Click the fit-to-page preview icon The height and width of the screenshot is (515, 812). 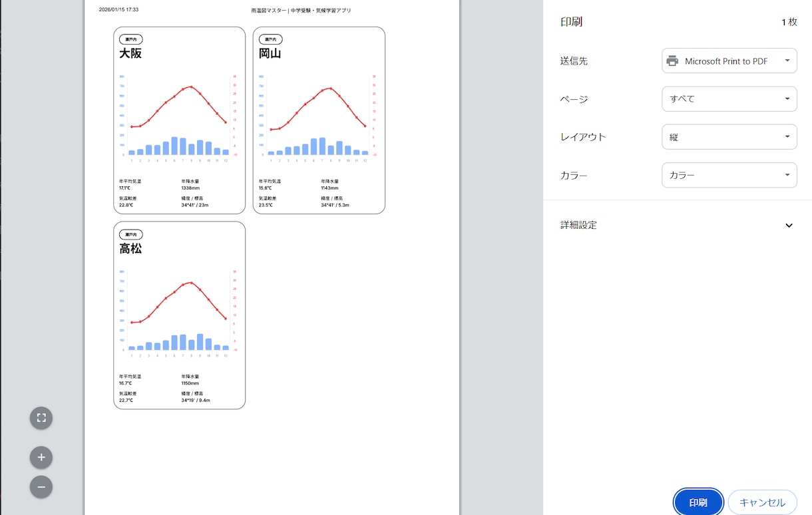click(x=41, y=418)
